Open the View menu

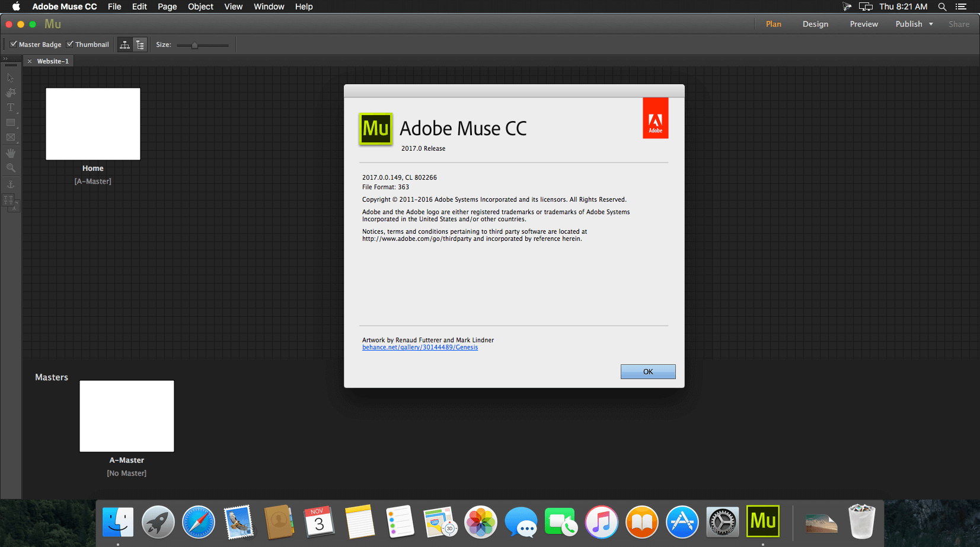233,7
